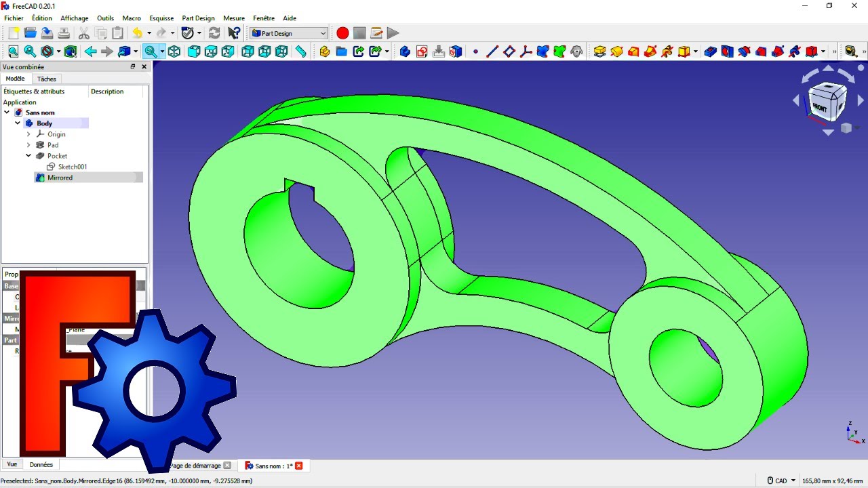Open the draw style dropdown arrow
This screenshot has width=868, height=488.
[x=58, y=52]
